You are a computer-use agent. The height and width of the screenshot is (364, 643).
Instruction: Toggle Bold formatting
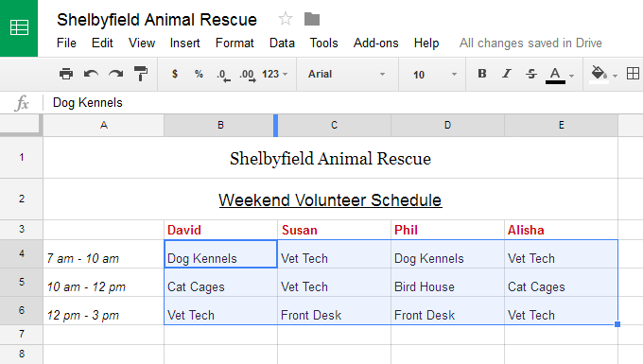tap(482, 74)
